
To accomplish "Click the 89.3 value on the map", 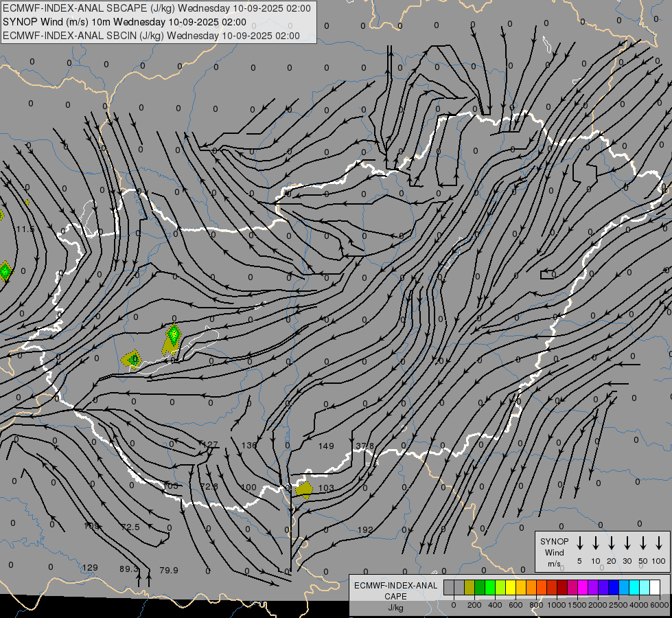I will tap(129, 569).
